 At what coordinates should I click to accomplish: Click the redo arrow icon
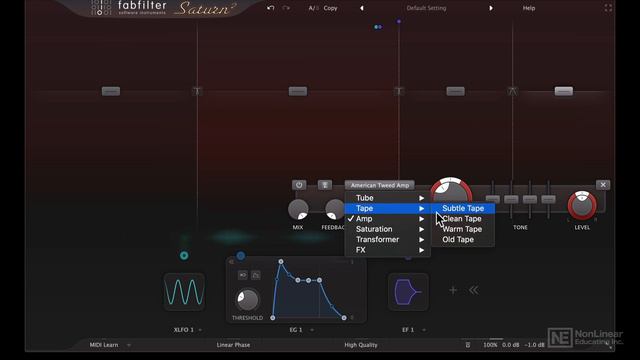pos(286,8)
